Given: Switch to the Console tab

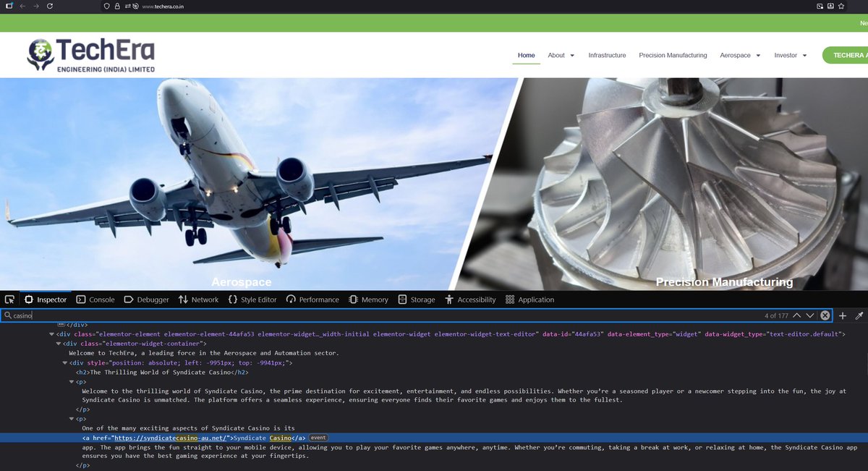Looking at the screenshot, I should [95, 300].
